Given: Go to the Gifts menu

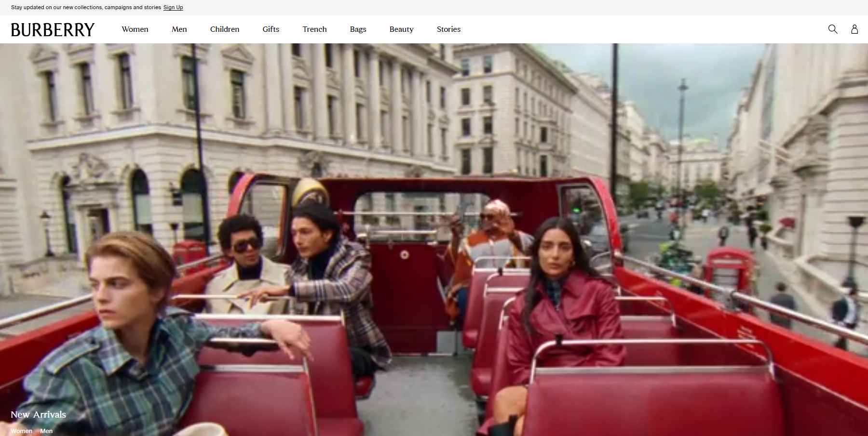Looking at the screenshot, I should [x=271, y=29].
